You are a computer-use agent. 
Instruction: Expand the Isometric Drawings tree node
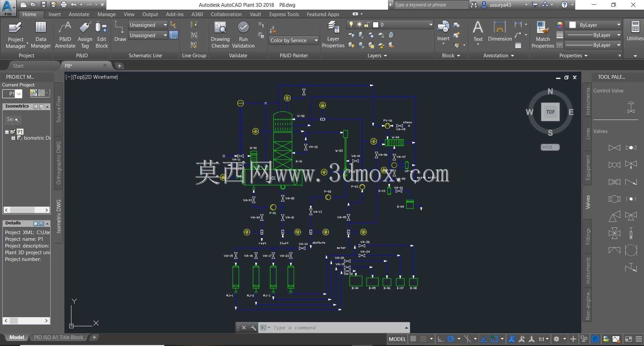click(x=13, y=138)
